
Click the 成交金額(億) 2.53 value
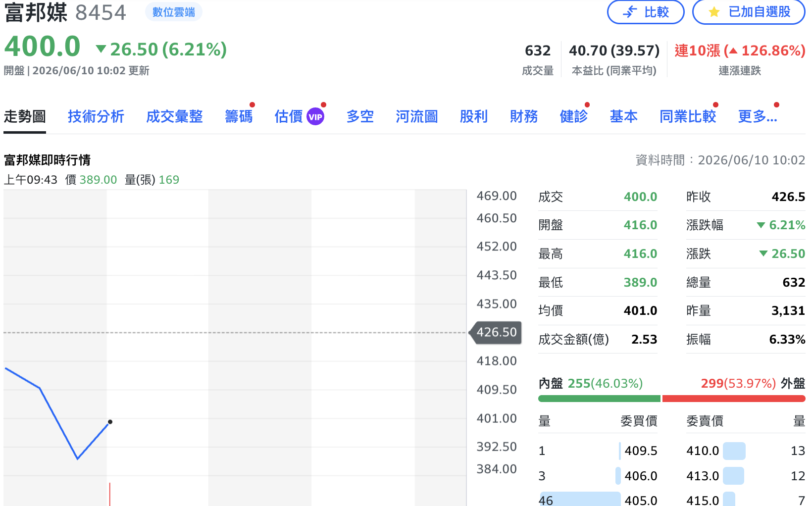point(644,340)
